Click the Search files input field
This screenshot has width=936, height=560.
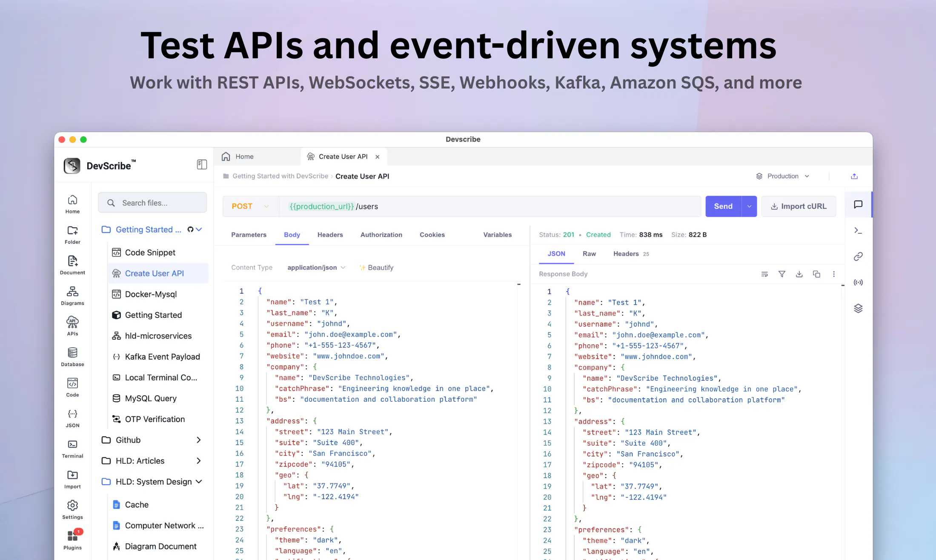pos(152,203)
